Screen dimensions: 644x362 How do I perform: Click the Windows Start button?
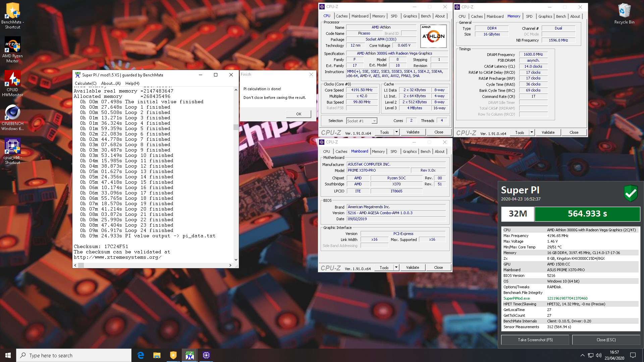coord(8,355)
